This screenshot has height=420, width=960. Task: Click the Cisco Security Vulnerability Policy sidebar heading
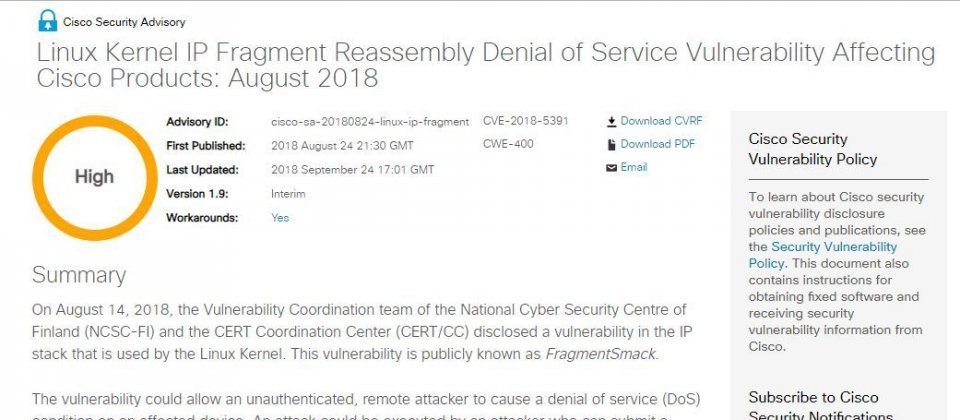[812, 149]
